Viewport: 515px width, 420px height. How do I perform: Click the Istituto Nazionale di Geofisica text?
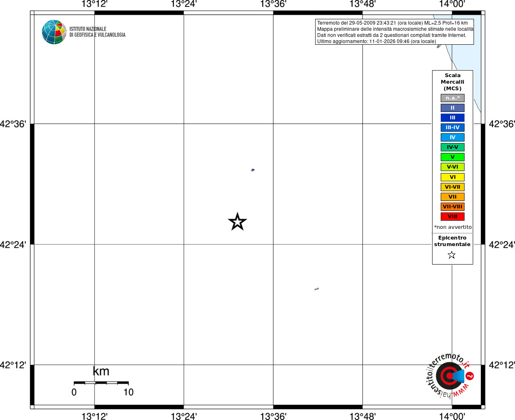(x=97, y=32)
